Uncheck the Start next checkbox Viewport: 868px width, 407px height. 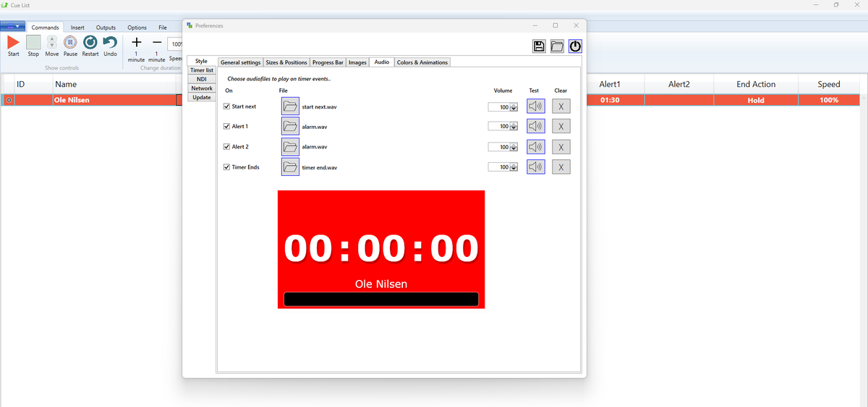coord(227,106)
